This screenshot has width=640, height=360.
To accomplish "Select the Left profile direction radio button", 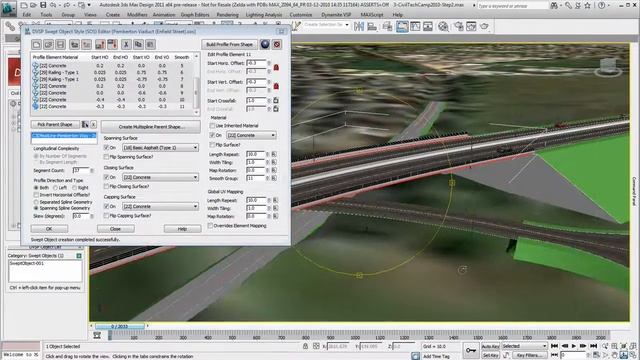I will click(56, 188).
